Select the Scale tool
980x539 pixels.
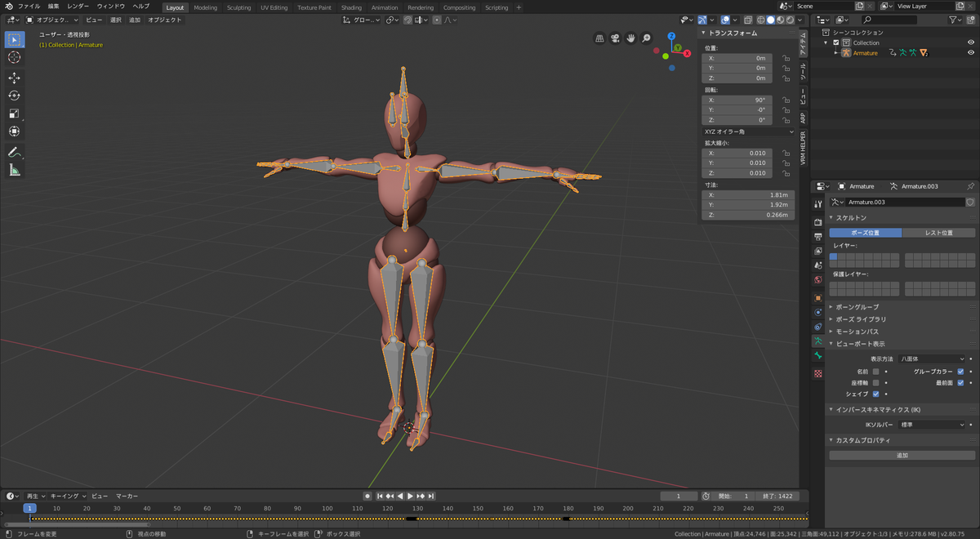[x=14, y=114]
